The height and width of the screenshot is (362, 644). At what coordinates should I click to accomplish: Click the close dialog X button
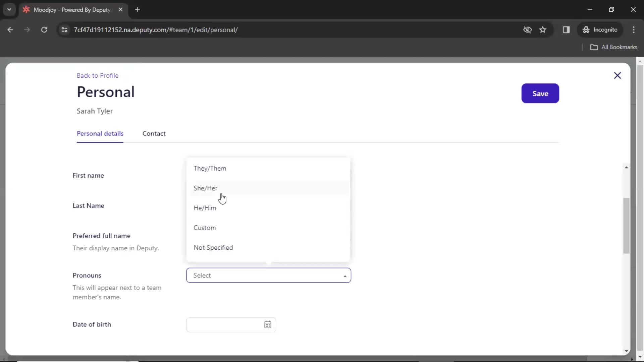pyautogui.click(x=618, y=75)
